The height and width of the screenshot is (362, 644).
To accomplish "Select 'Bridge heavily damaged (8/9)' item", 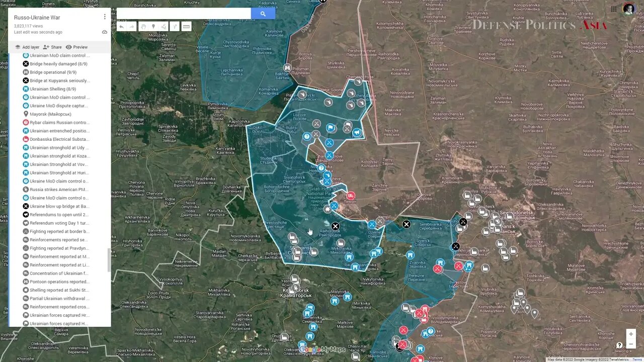I will coord(59,64).
